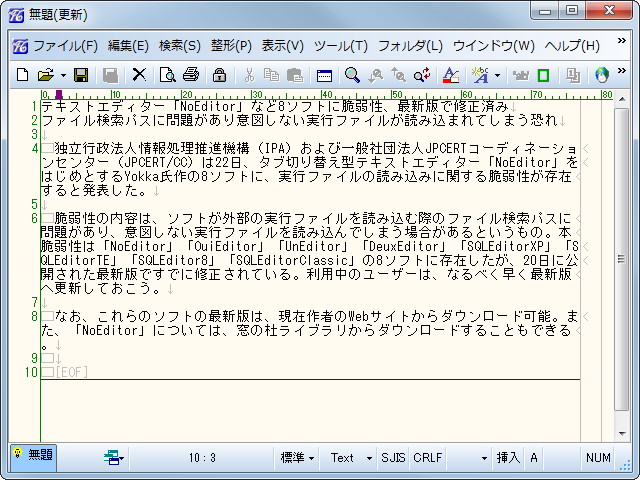The width and height of the screenshot is (640, 480).
Task: Open tab list dropdown in status bar
Action: pyautogui.click(x=114, y=458)
